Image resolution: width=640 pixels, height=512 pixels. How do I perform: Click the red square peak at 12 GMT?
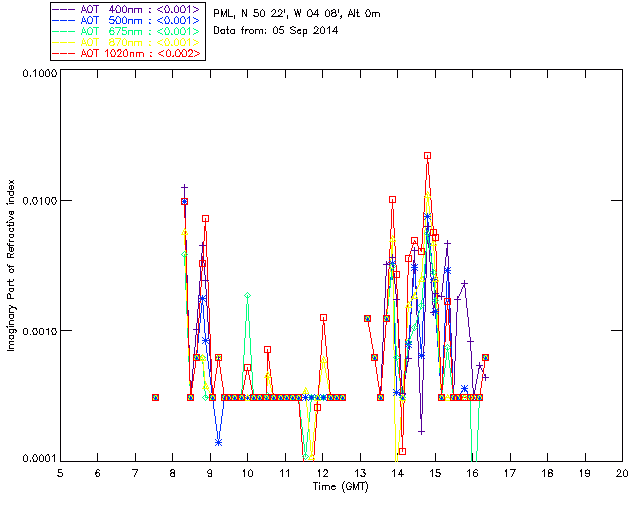point(324,318)
